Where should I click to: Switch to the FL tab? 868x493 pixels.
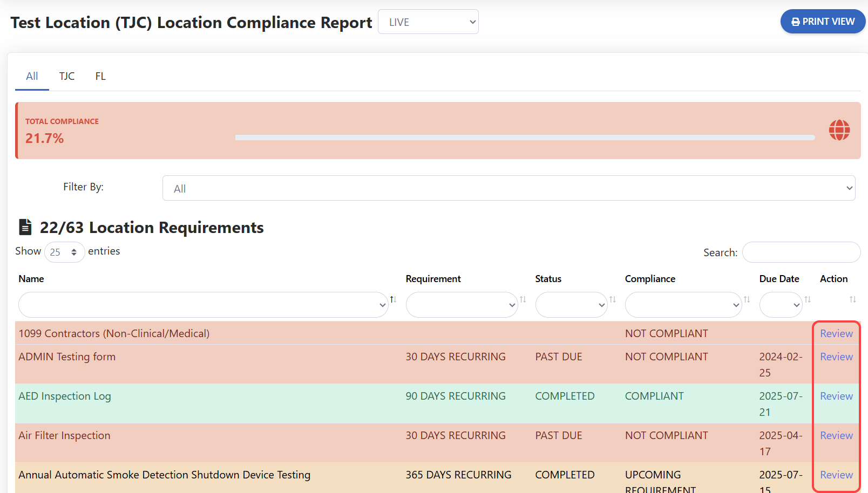[100, 76]
